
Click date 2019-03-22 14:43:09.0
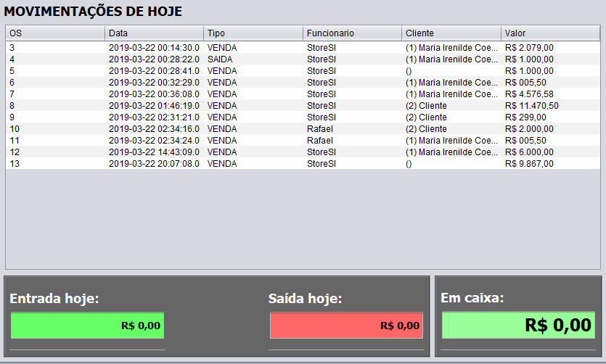click(154, 152)
